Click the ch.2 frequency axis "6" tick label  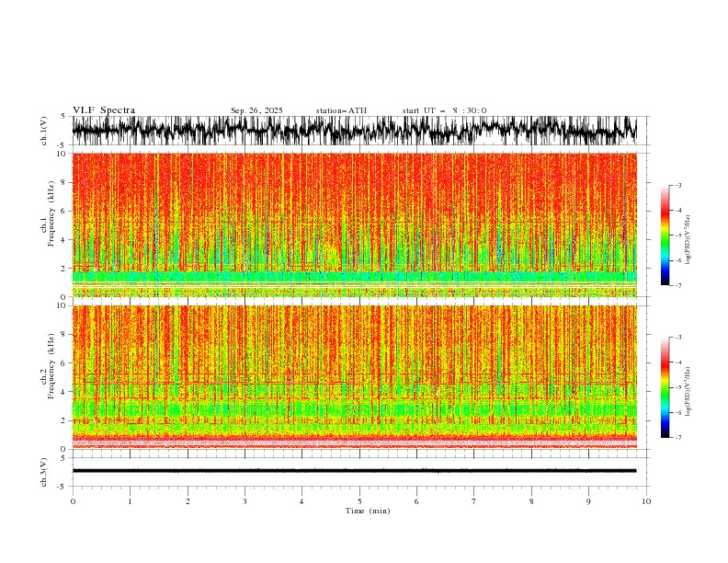click(64, 363)
